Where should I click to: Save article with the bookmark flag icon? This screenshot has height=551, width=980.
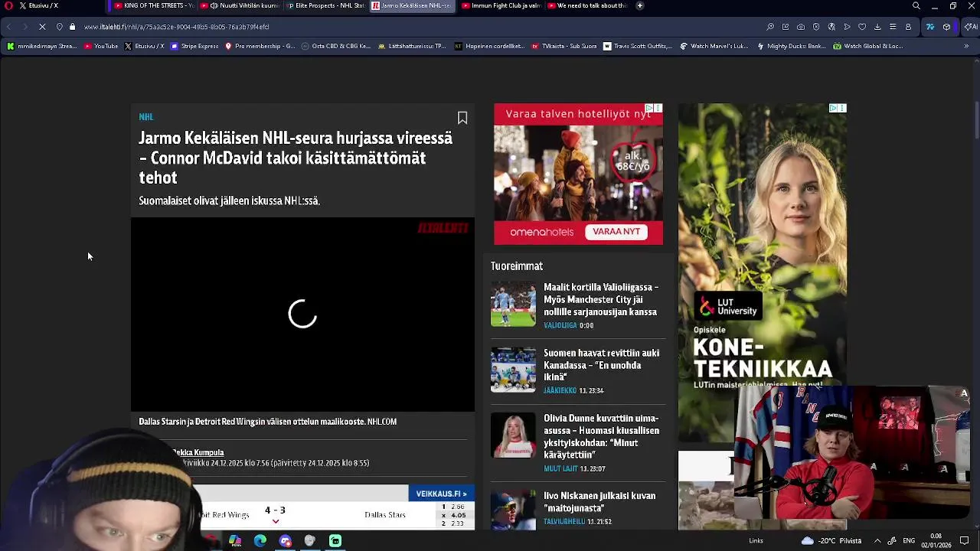click(x=462, y=118)
